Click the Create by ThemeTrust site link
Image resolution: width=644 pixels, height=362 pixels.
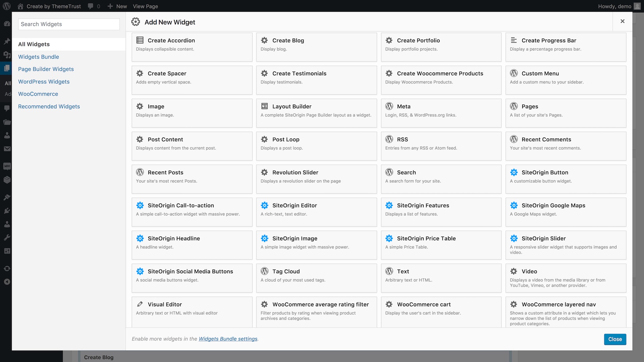pos(54,6)
